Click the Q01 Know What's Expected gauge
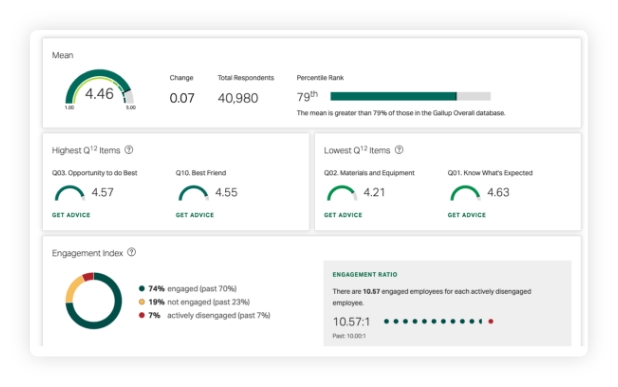Screen dimensions: 618x387 coord(465,193)
